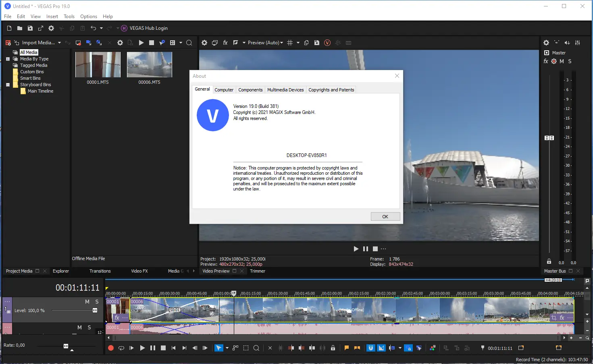Toggle Enable Snapping magnet icon
593x364 pixels.
pyautogui.click(x=371, y=348)
